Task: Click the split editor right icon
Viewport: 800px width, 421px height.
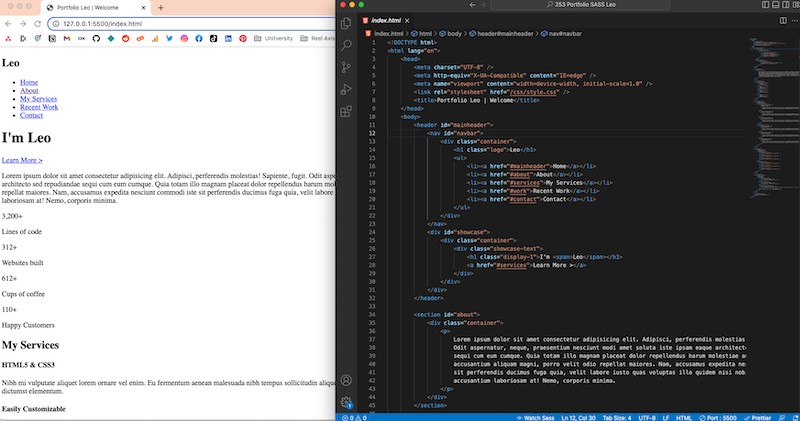Action: [x=783, y=20]
